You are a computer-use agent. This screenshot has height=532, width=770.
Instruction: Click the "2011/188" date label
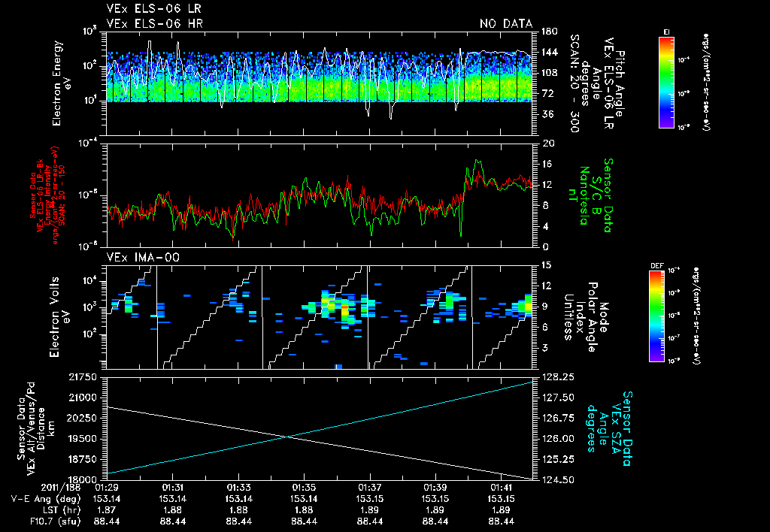(x=60, y=488)
